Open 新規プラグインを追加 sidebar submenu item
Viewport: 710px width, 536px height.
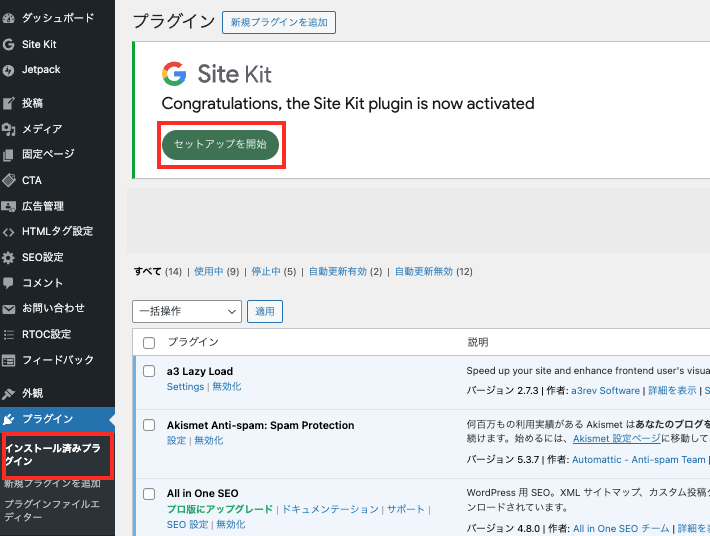pyautogui.click(x=52, y=483)
